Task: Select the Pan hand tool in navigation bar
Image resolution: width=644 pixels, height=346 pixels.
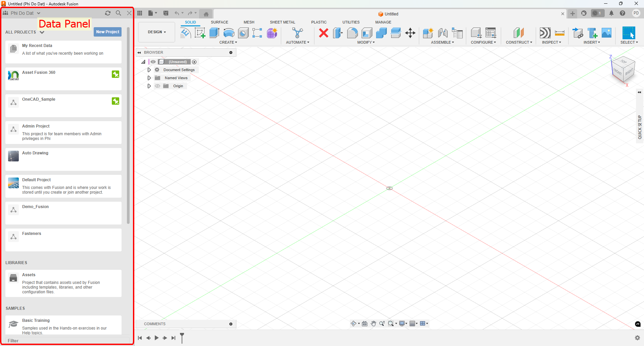Action: coord(373,324)
